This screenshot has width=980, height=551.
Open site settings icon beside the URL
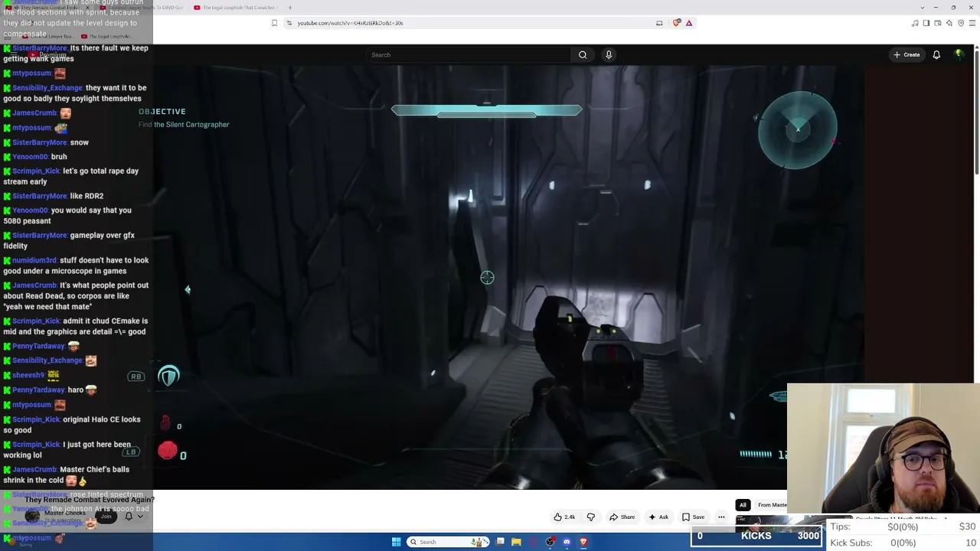pos(289,23)
